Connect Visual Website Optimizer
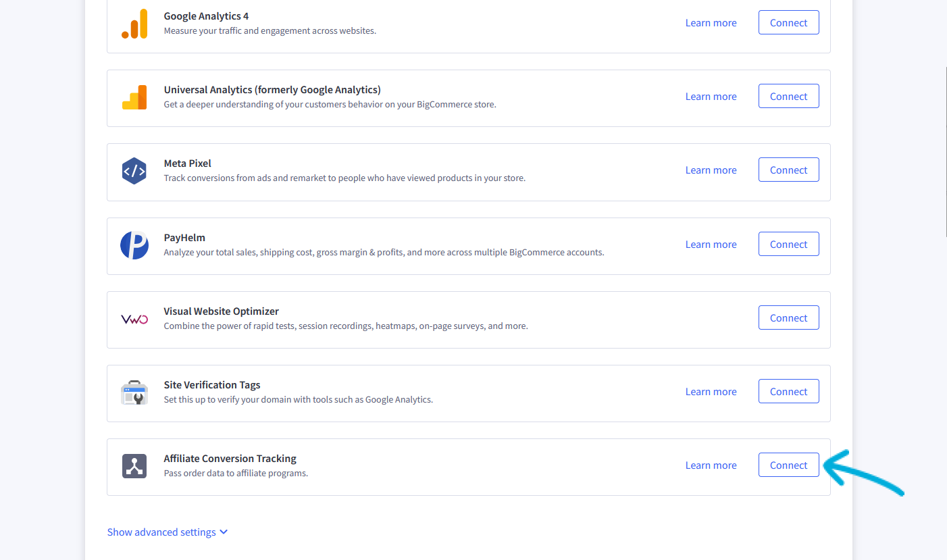 (788, 317)
